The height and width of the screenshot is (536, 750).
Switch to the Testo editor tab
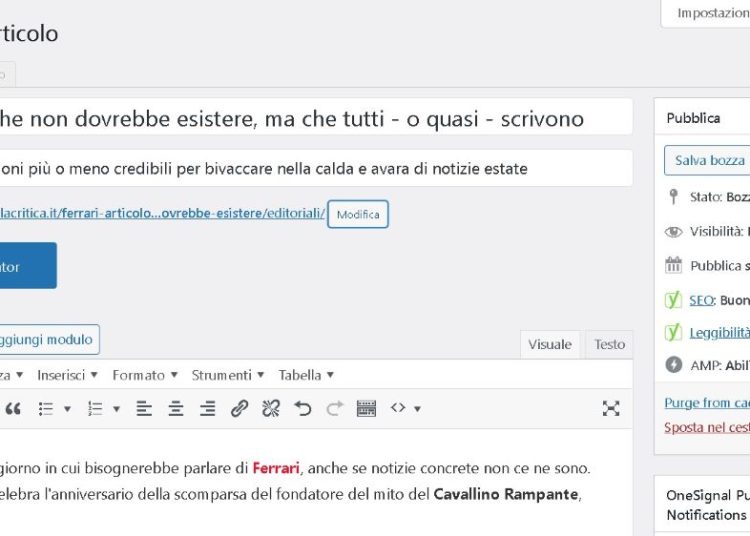coord(609,344)
